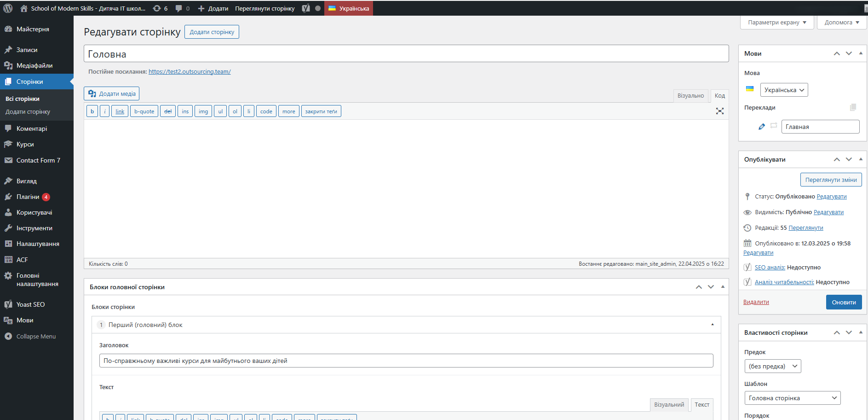
Task: Open updates via the refresh icon showing 6
Action: click(157, 8)
